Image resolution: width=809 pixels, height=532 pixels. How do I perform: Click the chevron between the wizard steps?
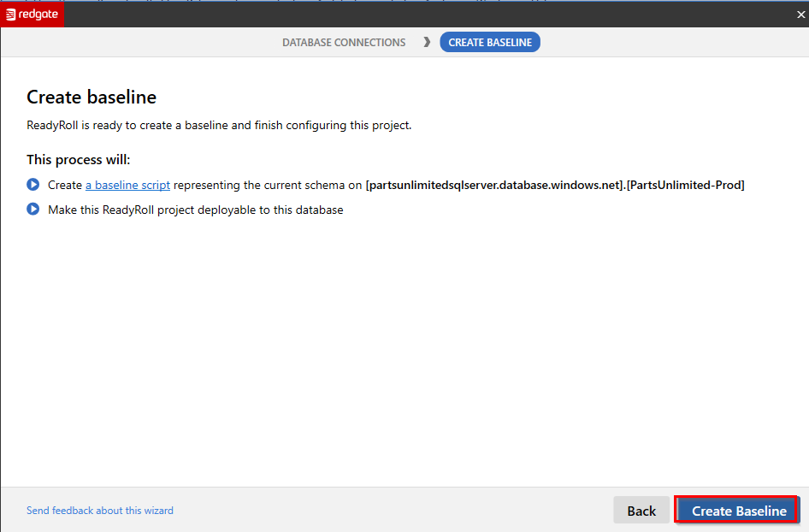click(427, 42)
